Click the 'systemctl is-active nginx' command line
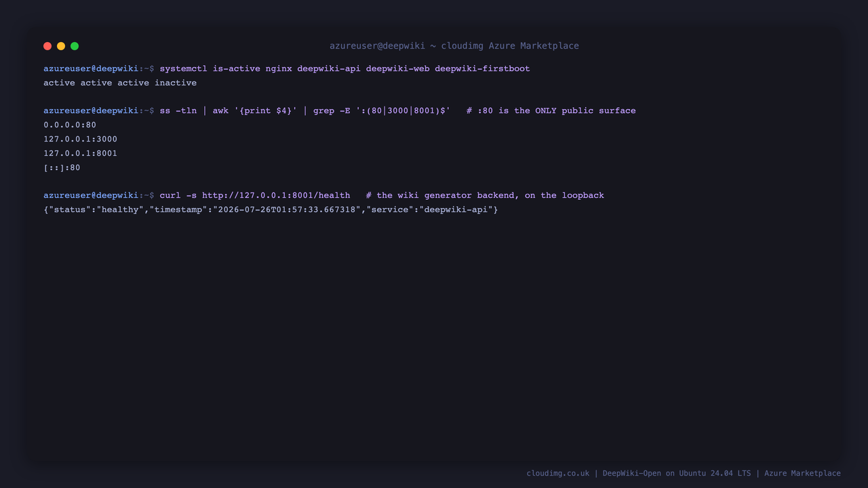This screenshot has height=488, width=868. click(x=344, y=68)
